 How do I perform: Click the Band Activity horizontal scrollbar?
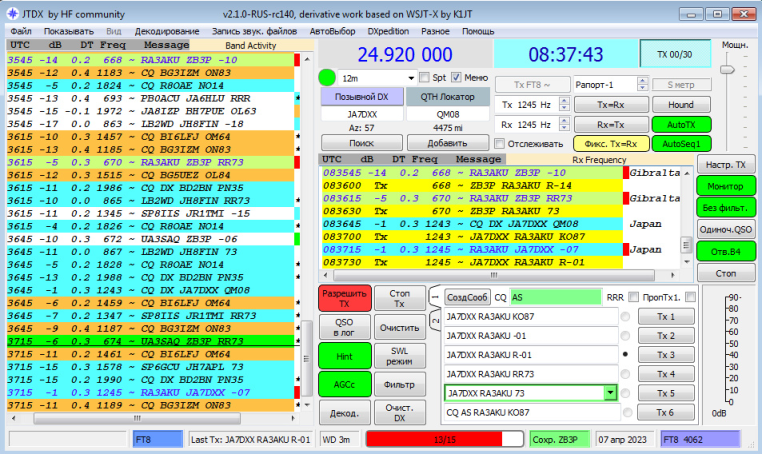pos(154,418)
